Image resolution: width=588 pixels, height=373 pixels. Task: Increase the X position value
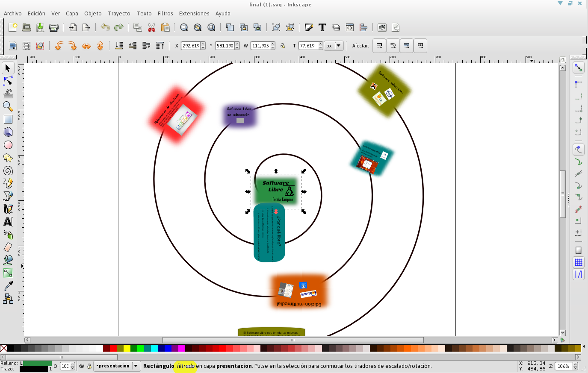click(203, 44)
